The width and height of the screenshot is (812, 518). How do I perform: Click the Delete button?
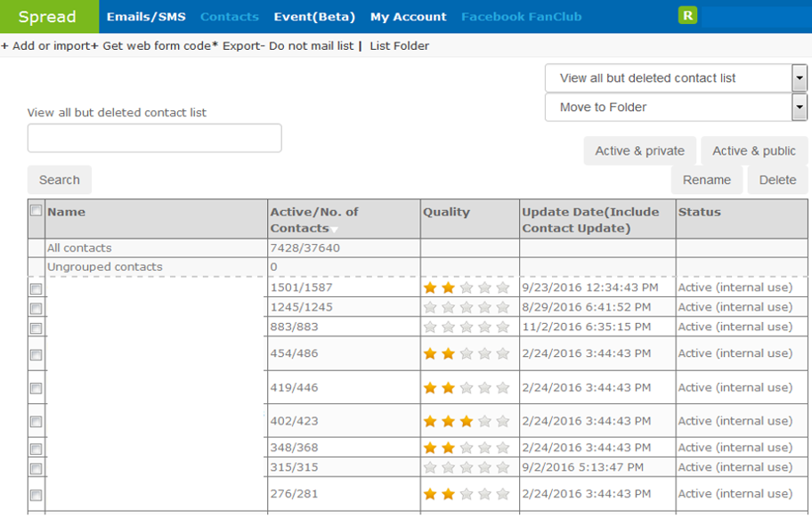(777, 180)
